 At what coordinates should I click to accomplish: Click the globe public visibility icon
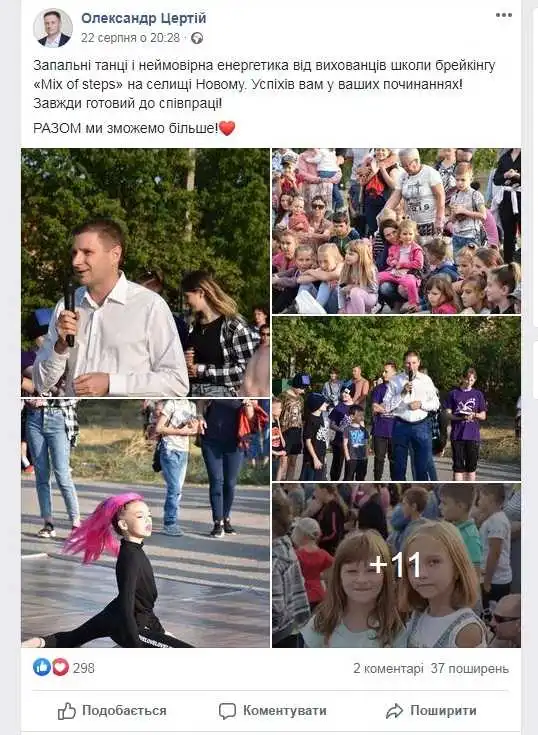click(197, 38)
